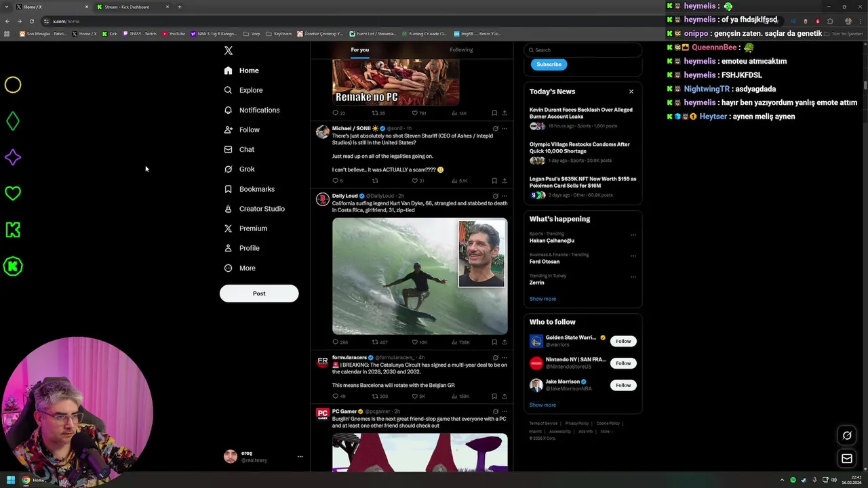
Task: Open Bookmarks in the sidebar
Action: pos(250,189)
